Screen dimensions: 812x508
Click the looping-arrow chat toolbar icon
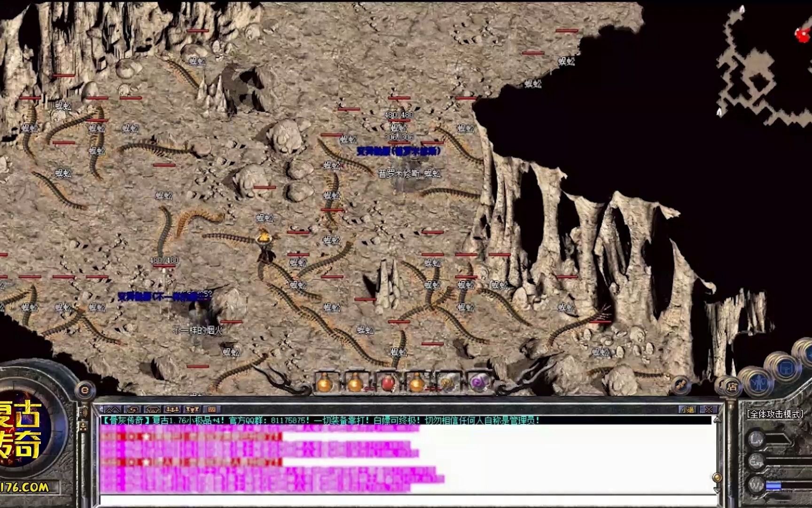(x=133, y=409)
